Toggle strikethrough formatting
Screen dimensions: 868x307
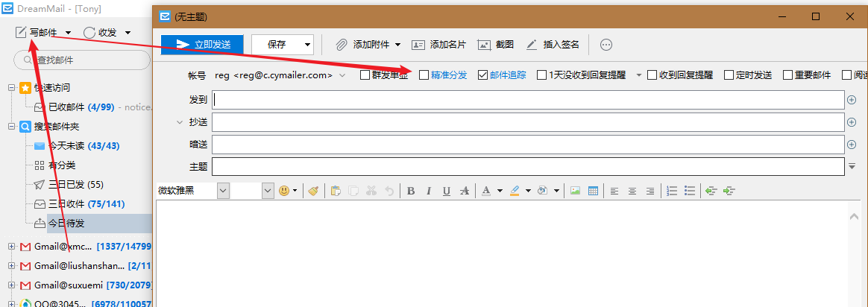coord(465,191)
